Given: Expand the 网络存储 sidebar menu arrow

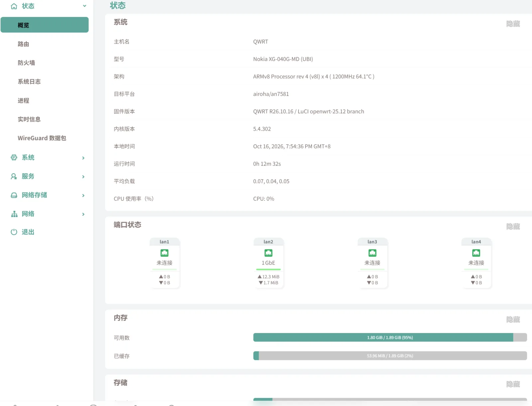Looking at the screenshot, I should point(83,196).
